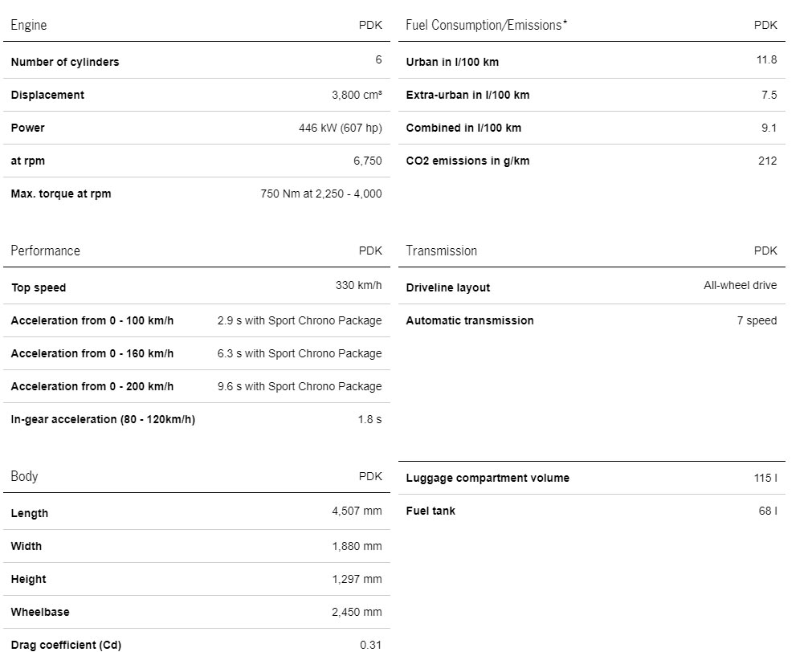Viewport: 812px width, 652px height.
Task: Select the Displacement label
Action: point(47,95)
